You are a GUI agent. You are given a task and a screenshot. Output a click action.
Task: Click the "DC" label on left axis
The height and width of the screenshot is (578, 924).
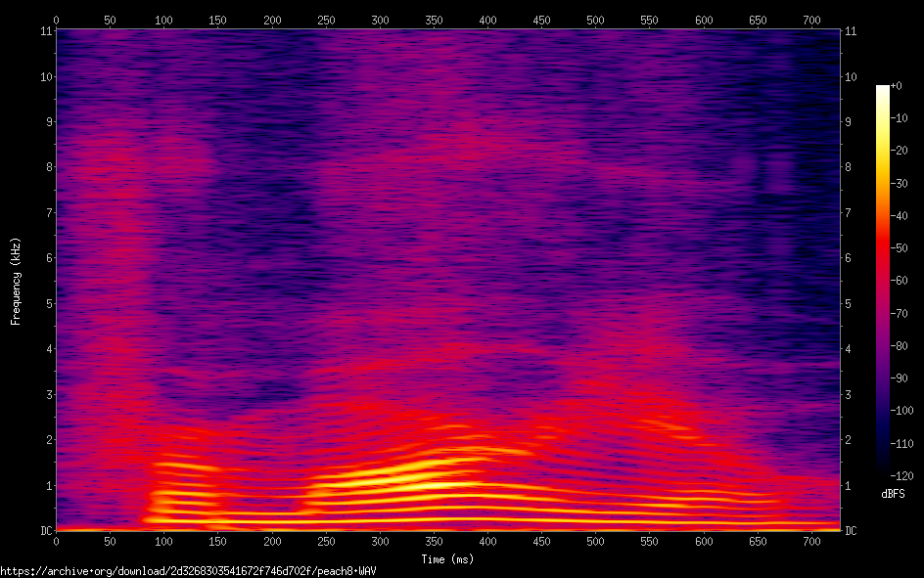coord(44,531)
